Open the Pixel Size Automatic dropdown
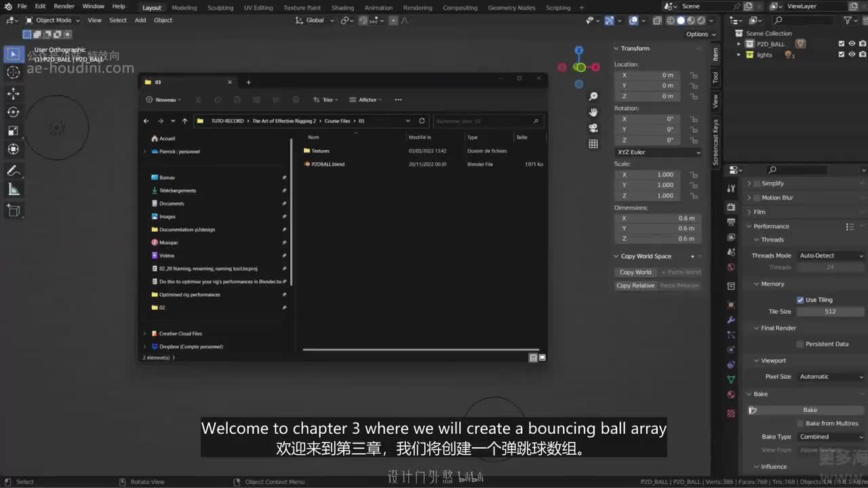868x488 pixels. point(831,376)
